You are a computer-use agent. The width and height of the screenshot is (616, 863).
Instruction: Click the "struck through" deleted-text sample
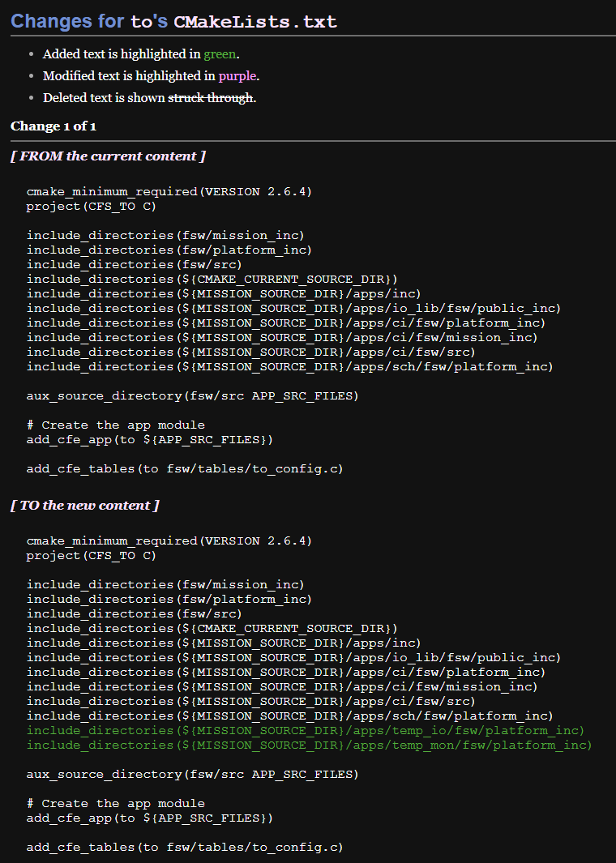[211, 98]
